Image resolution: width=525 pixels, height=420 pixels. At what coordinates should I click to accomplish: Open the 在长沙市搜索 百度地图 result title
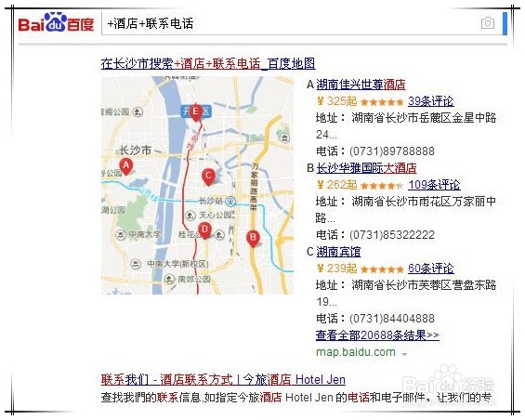[x=208, y=63]
